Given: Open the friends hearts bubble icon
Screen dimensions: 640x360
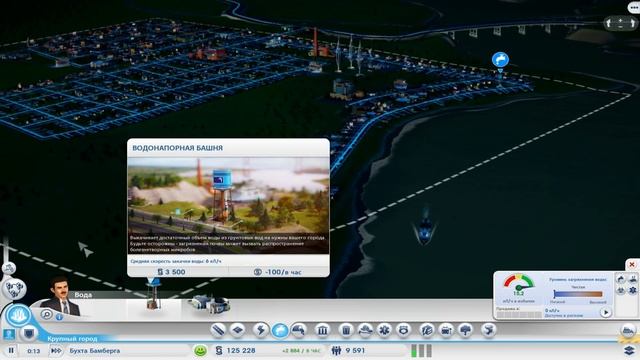Looking at the screenshot, I should [15, 289].
